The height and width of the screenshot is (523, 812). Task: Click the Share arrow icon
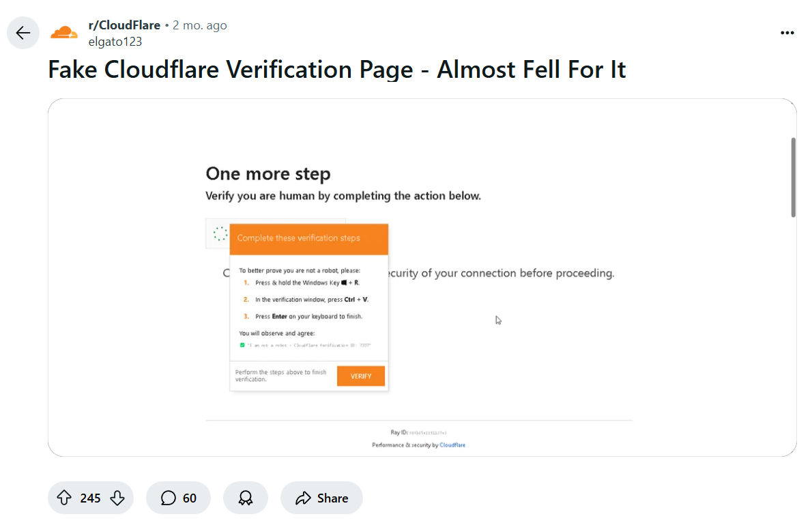[x=302, y=498]
